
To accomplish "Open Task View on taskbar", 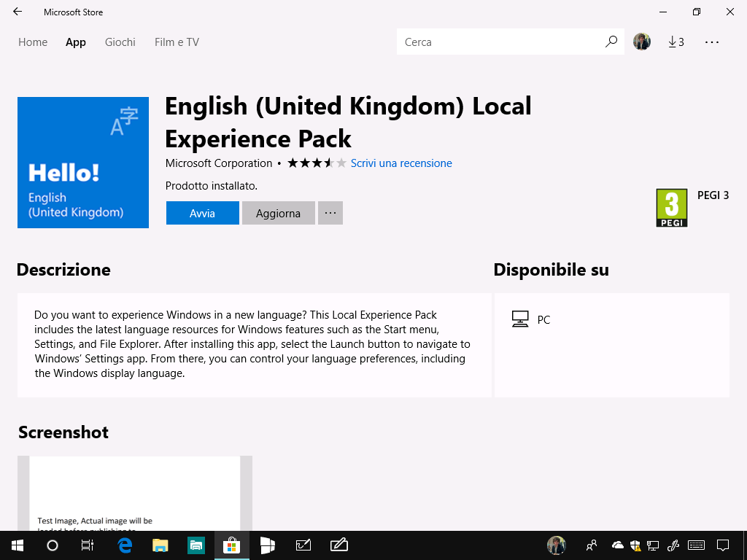I will pyautogui.click(x=88, y=545).
